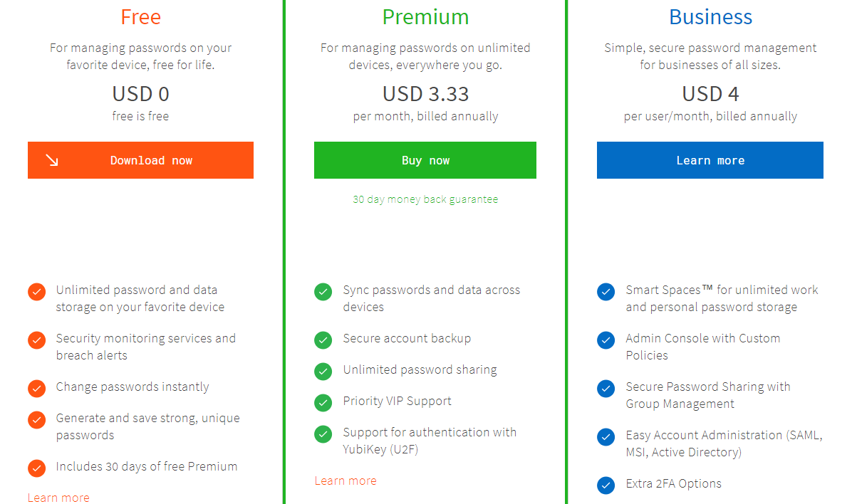Click green checkmark next to Secure account backup

click(323, 340)
